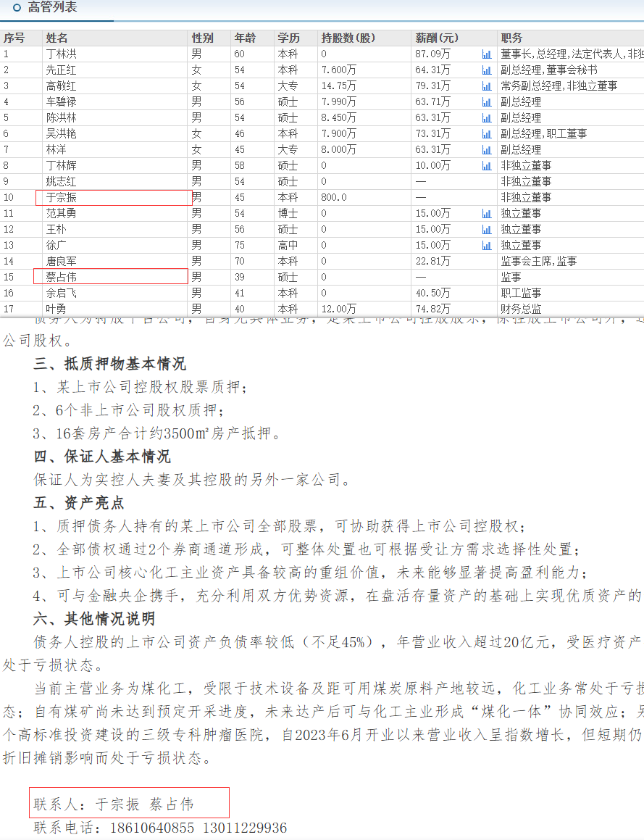Select the name 徐广

(57, 246)
